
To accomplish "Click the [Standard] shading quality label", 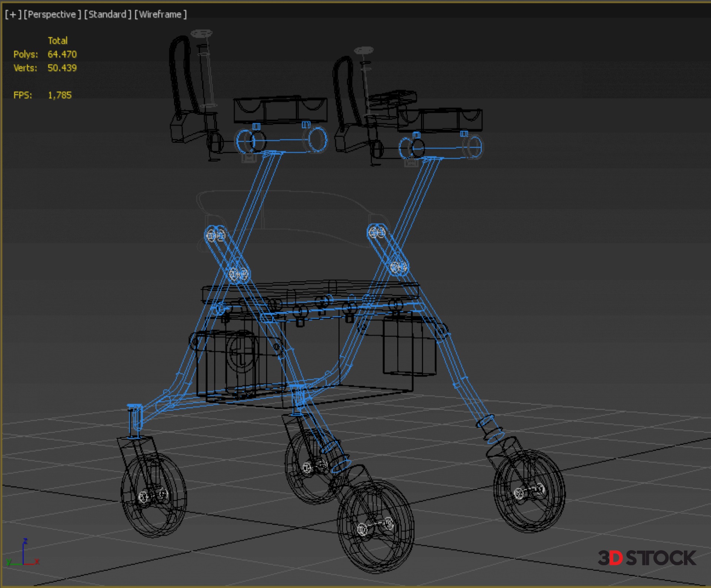I will 108,14.
